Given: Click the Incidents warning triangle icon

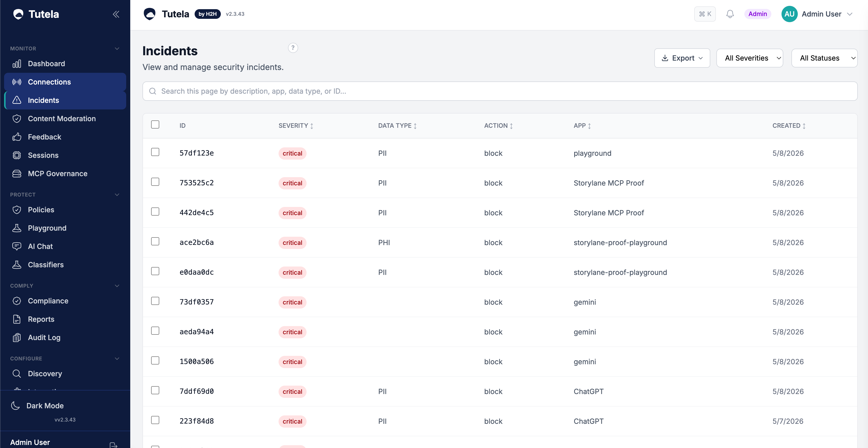Looking at the screenshot, I should pyautogui.click(x=17, y=100).
